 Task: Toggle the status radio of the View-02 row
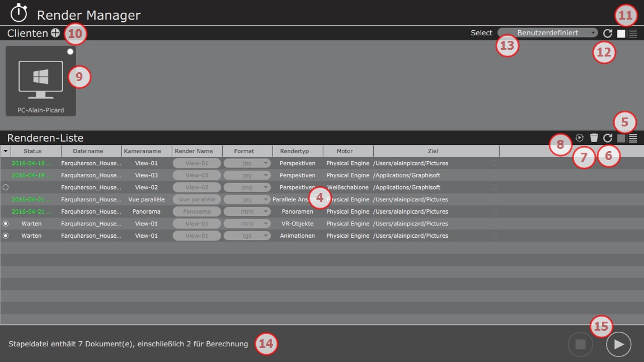(x=4, y=187)
